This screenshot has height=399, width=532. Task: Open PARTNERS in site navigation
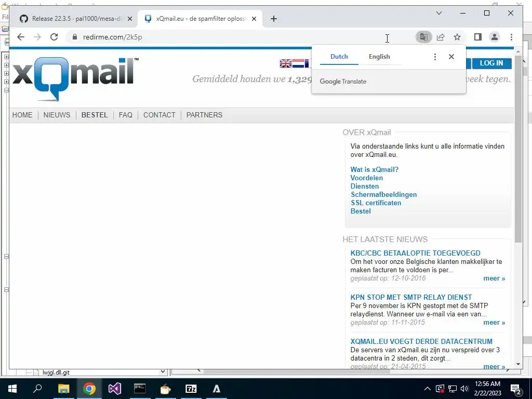[204, 115]
